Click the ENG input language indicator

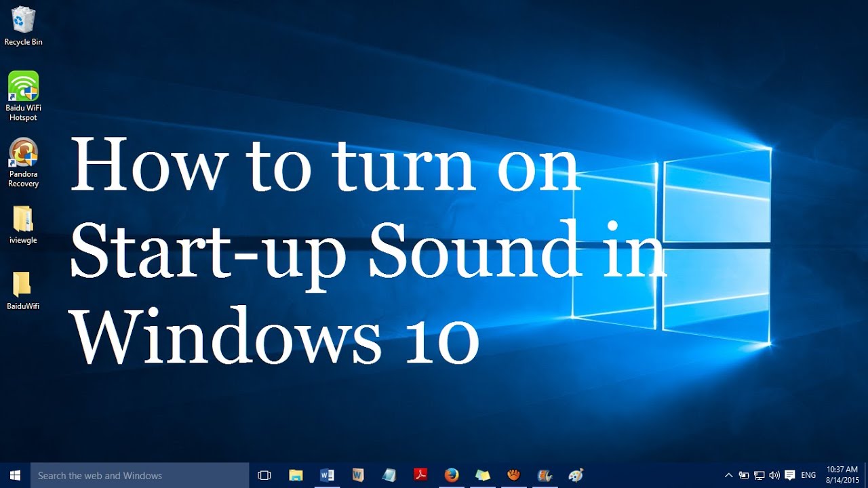tap(808, 475)
